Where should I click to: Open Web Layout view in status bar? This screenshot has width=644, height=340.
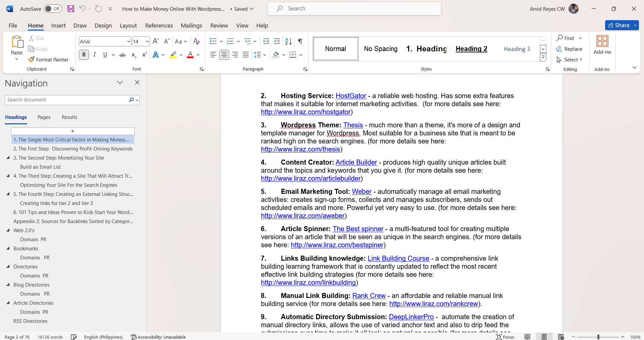561,337
